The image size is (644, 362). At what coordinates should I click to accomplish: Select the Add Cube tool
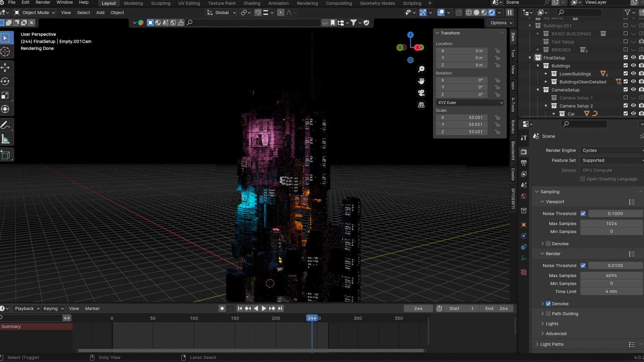coord(6,155)
